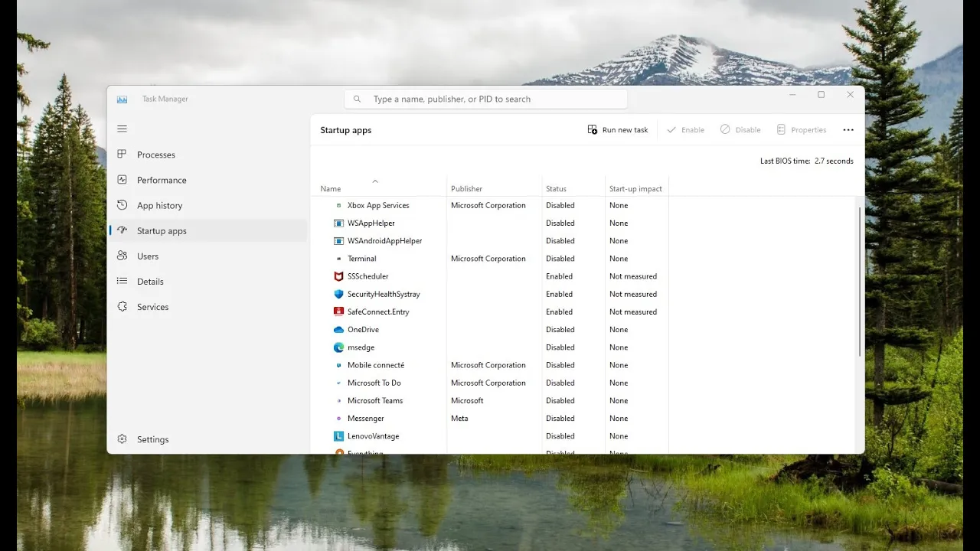Click the WSAndroidAppHelper row icon
The width and height of the screenshot is (980, 551).
point(339,240)
